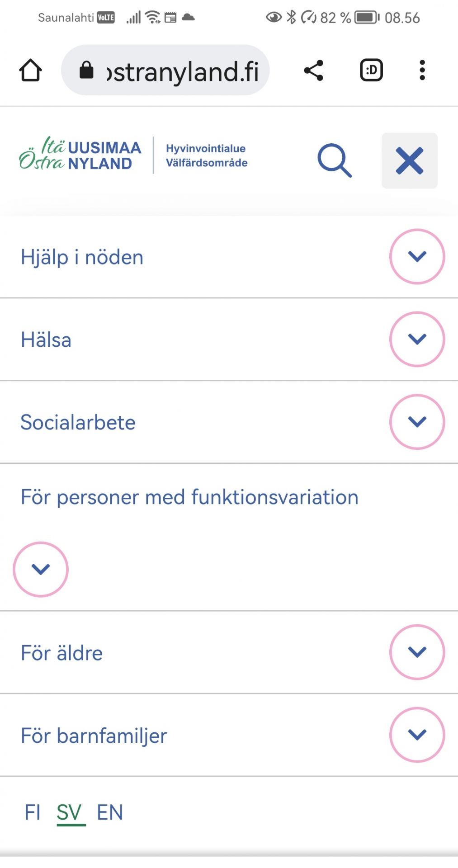Expand the Hjälp i nöden section
Viewport: 458px width, 868px height.
(x=417, y=257)
